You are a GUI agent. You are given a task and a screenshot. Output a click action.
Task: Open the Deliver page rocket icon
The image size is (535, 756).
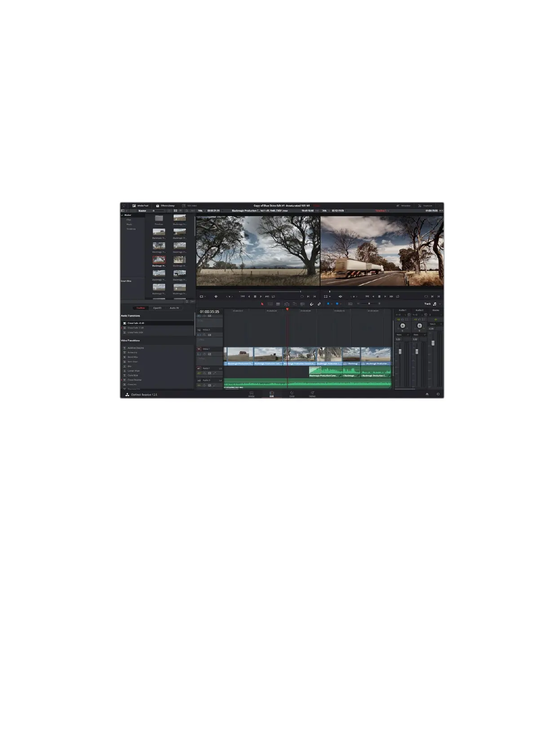312,394
